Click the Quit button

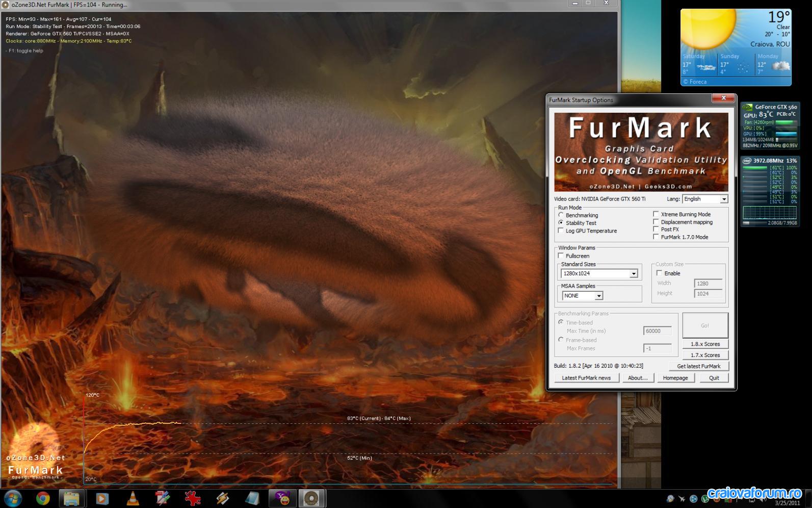pyautogui.click(x=714, y=378)
